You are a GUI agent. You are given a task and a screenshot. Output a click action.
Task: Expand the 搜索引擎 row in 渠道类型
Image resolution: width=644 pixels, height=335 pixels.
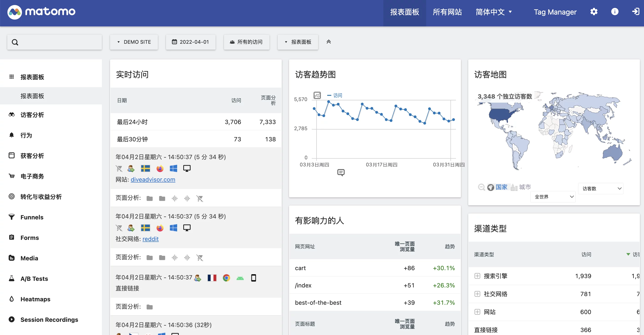(478, 276)
